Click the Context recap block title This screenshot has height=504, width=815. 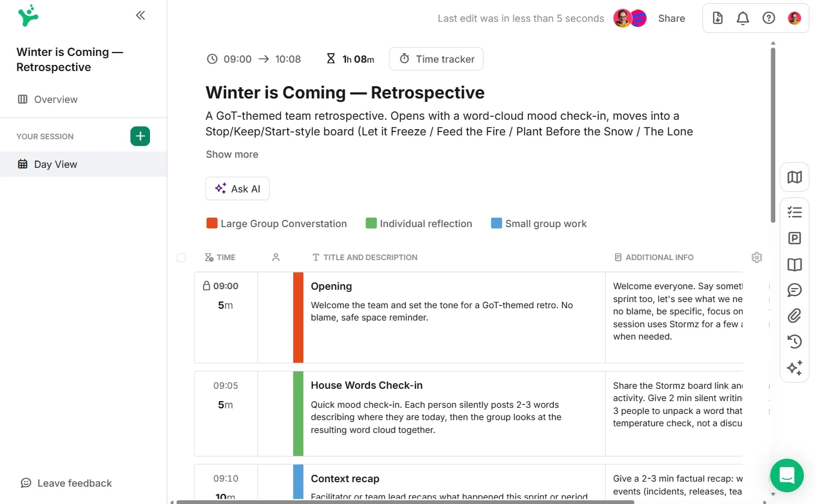click(345, 479)
